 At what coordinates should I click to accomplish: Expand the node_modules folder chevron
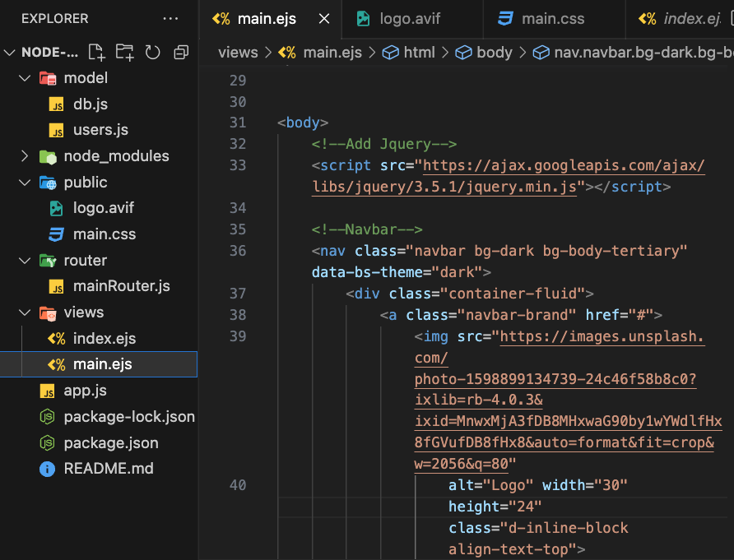[x=25, y=156]
